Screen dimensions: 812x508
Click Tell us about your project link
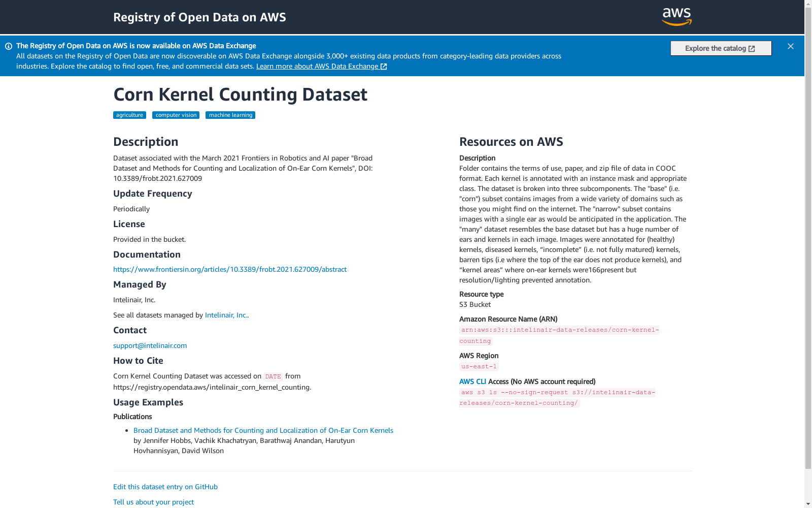pyautogui.click(x=153, y=502)
